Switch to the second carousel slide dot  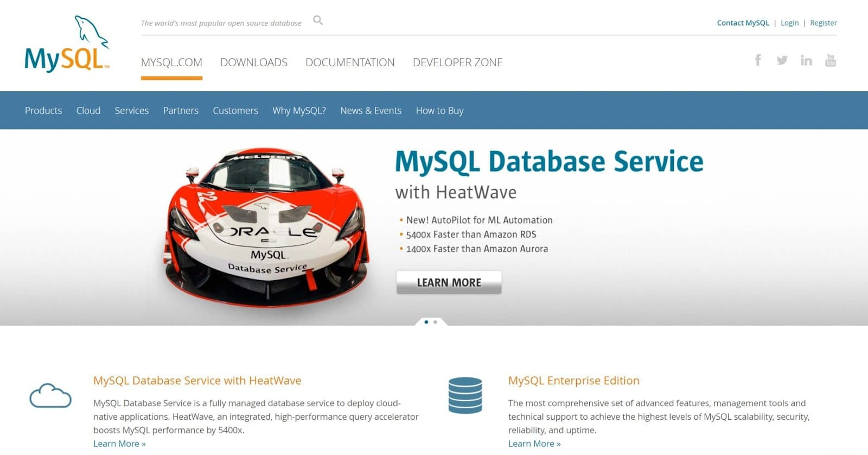coord(435,322)
